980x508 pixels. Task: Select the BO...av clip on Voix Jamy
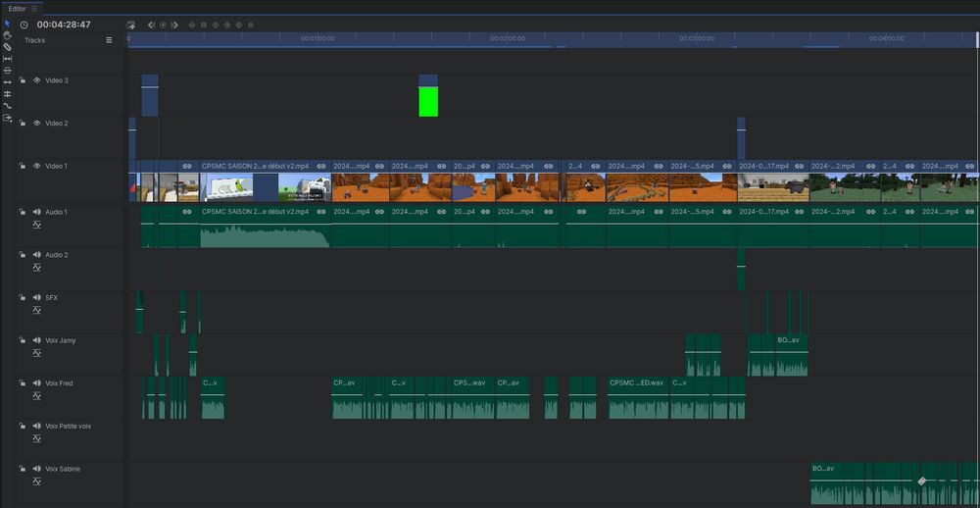coord(792,355)
